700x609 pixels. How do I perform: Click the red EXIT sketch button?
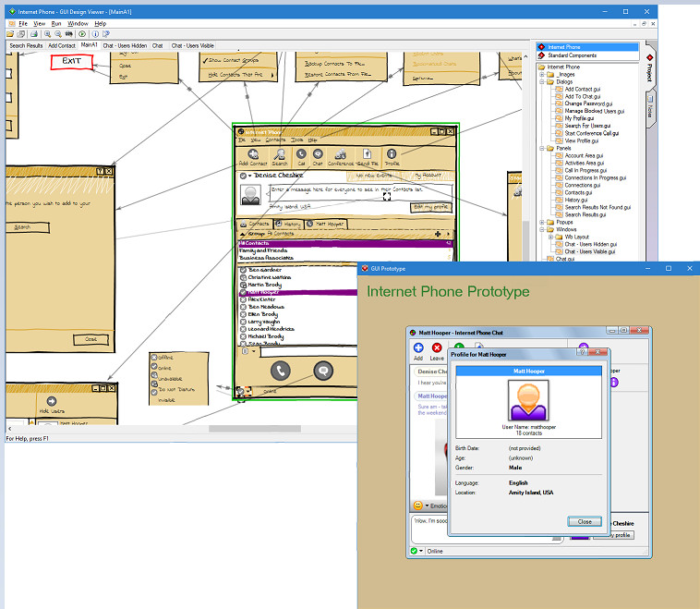pos(72,61)
